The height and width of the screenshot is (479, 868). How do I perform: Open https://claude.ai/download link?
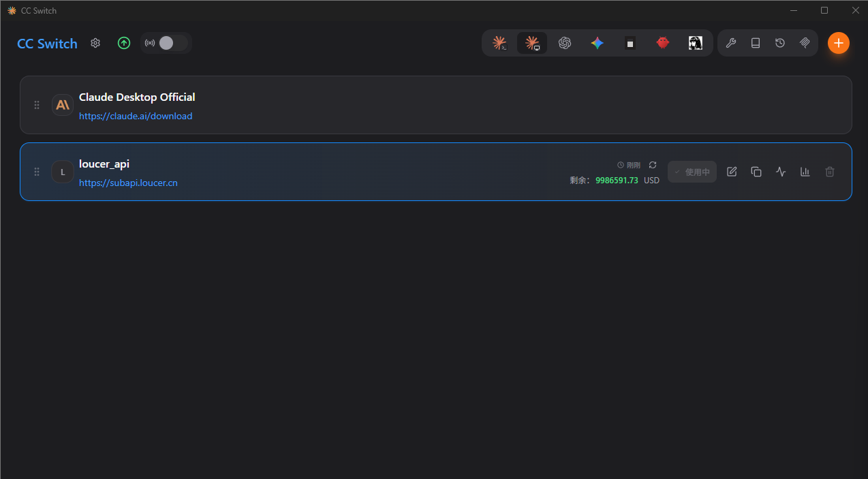pyautogui.click(x=136, y=116)
